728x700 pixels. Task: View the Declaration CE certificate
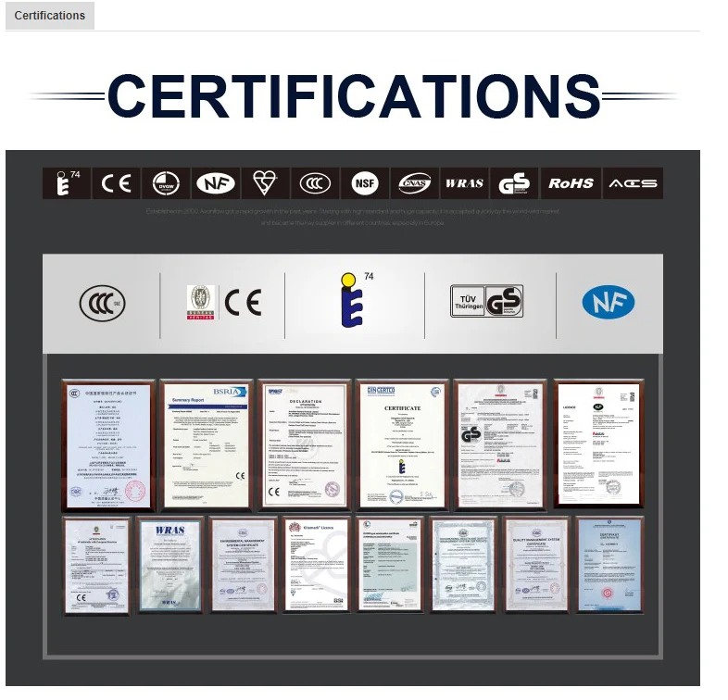[304, 445]
